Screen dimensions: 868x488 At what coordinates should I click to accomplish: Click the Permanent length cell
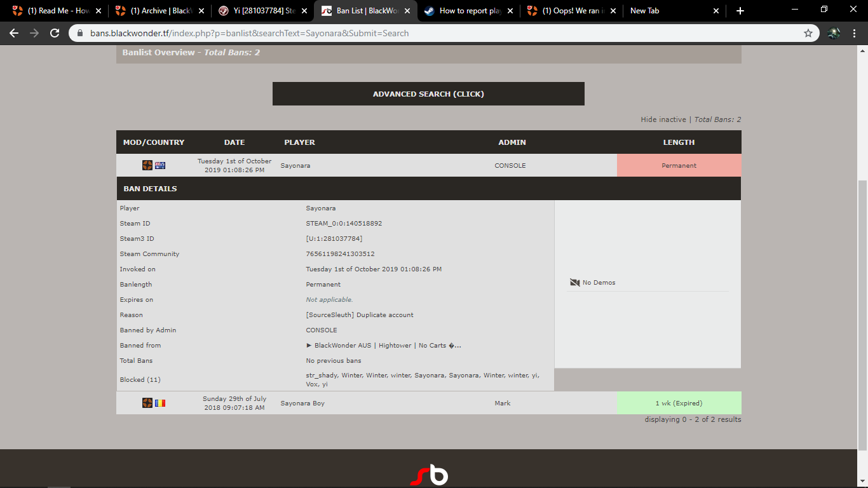click(679, 165)
